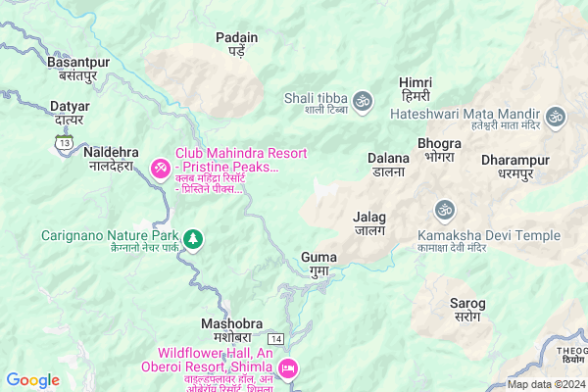Open the Club Mahindra Resort pink pin
Screen dimensions: 588x392
[161, 170]
